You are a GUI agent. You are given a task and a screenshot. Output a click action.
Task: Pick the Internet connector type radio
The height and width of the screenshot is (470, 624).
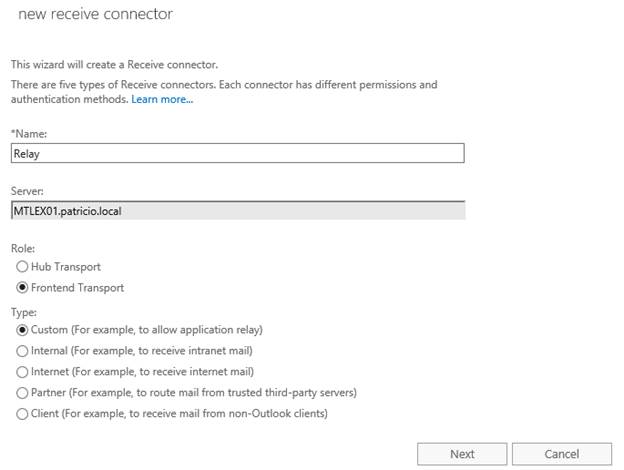click(x=22, y=372)
